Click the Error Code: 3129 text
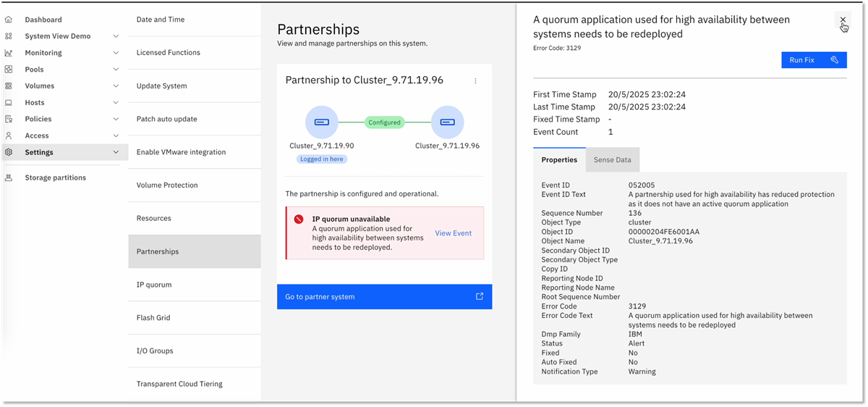The height and width of the screenshot is (407, 868). 557,48
